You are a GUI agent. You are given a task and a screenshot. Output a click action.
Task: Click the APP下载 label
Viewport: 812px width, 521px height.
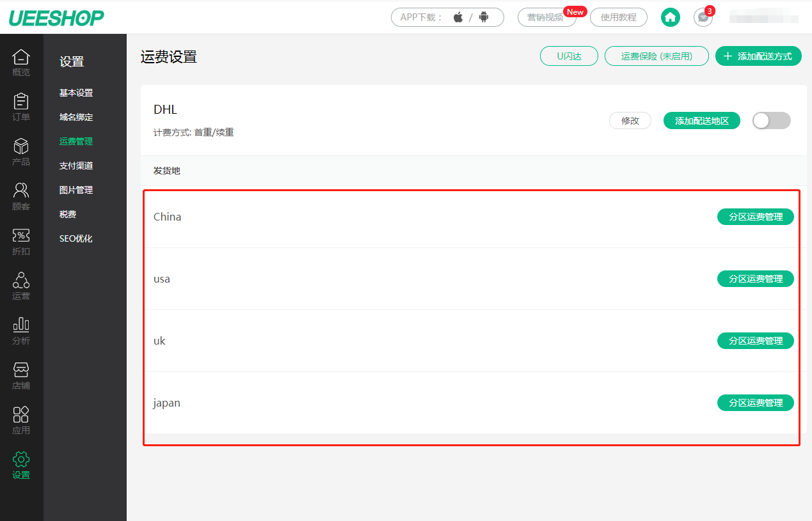422,17
